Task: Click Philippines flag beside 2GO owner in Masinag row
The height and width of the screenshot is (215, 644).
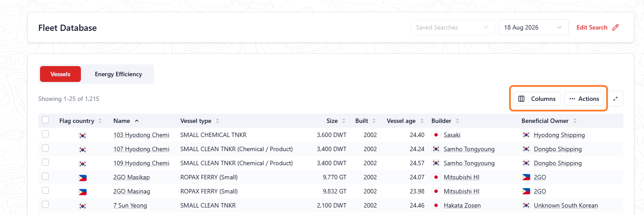Action: [x=526, y=191]
